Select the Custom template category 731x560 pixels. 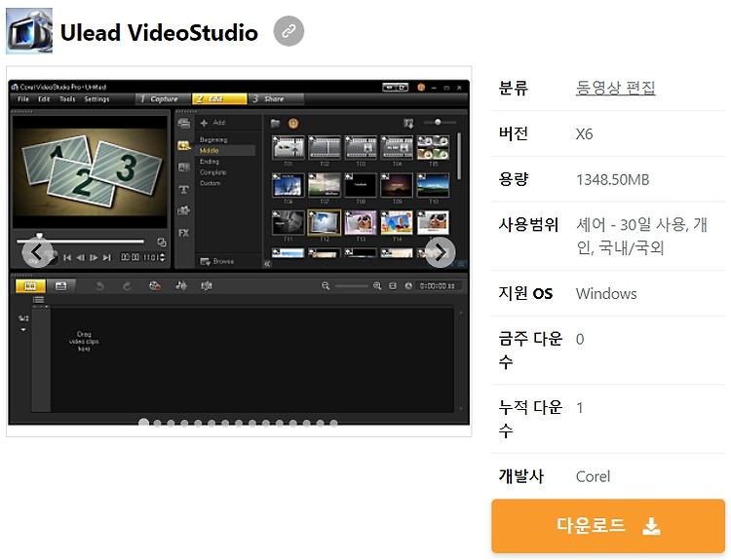click(x=211, y=183)
